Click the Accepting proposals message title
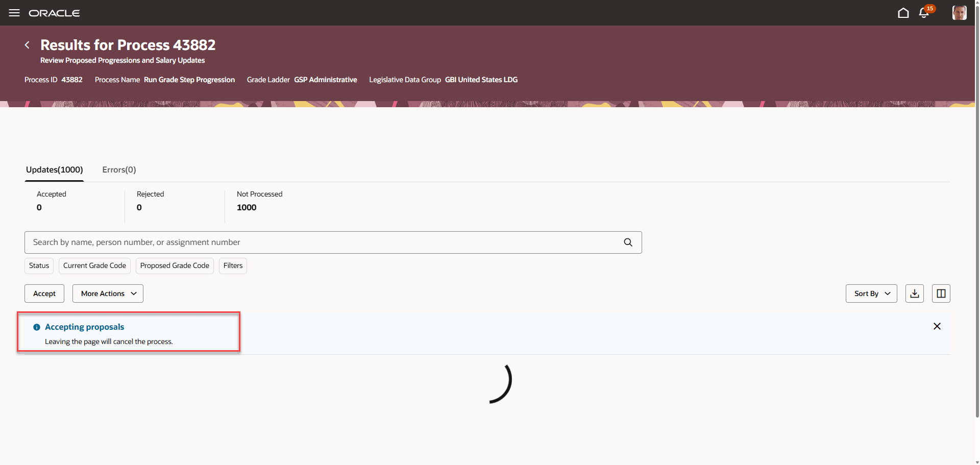This screenshot has width=980, height=465. pos(85,327)
